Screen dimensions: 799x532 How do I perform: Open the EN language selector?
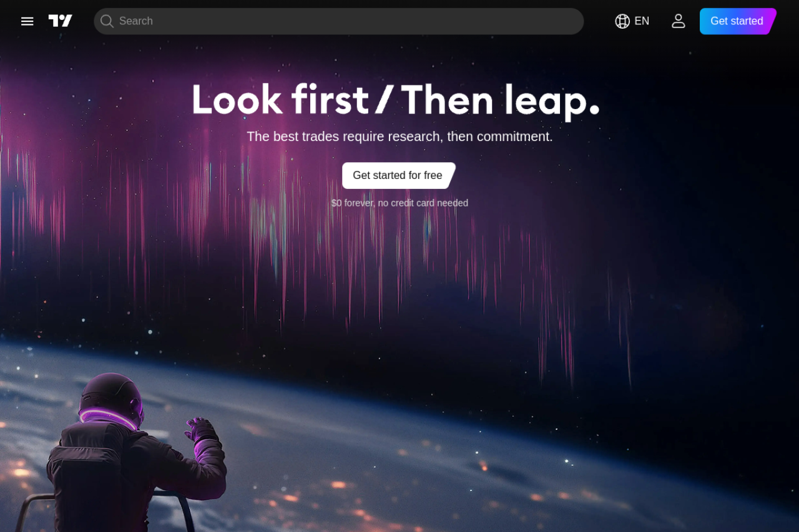[x=632, y=21]
